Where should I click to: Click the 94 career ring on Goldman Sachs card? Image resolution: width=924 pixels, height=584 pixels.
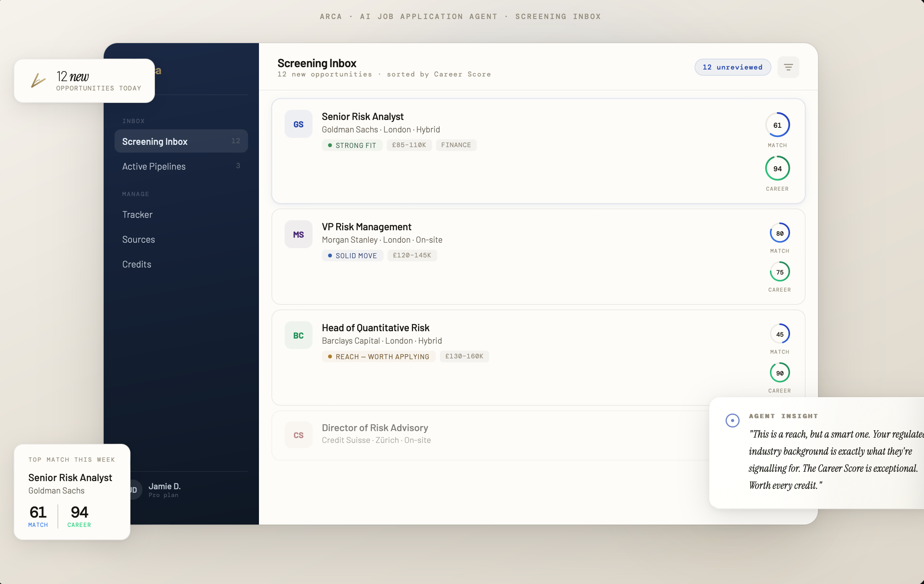[777, 169]
